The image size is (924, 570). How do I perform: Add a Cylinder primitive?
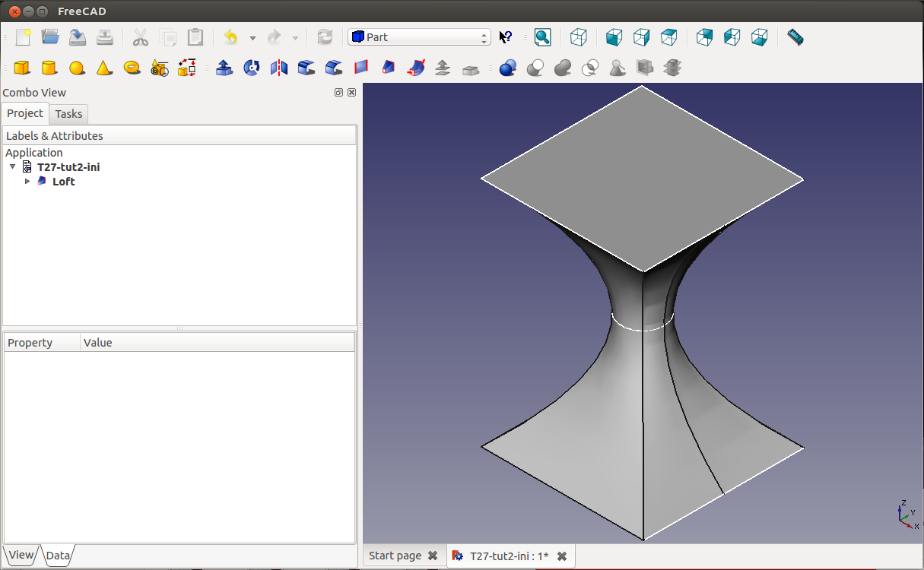(49, 68)
